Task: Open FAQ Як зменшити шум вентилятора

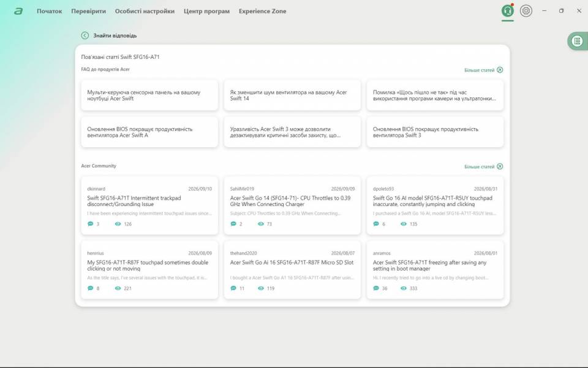Action: [x=292, y=96]
